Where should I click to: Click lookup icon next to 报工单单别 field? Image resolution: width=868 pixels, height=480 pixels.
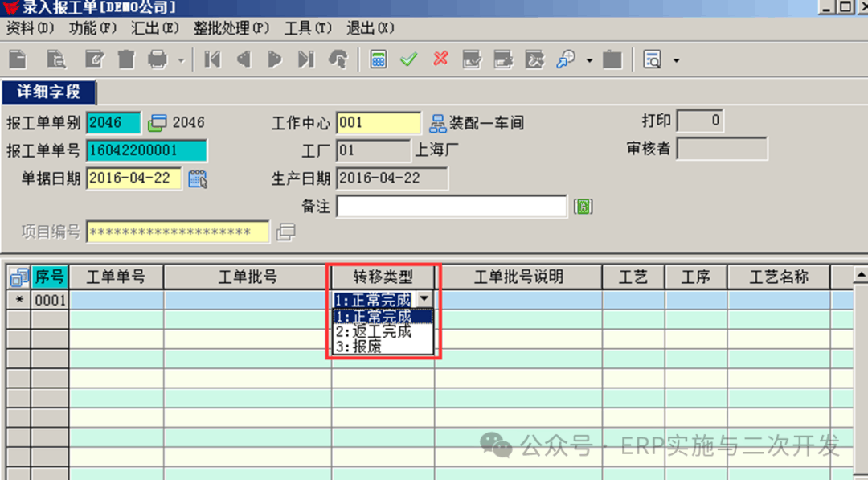158,123
